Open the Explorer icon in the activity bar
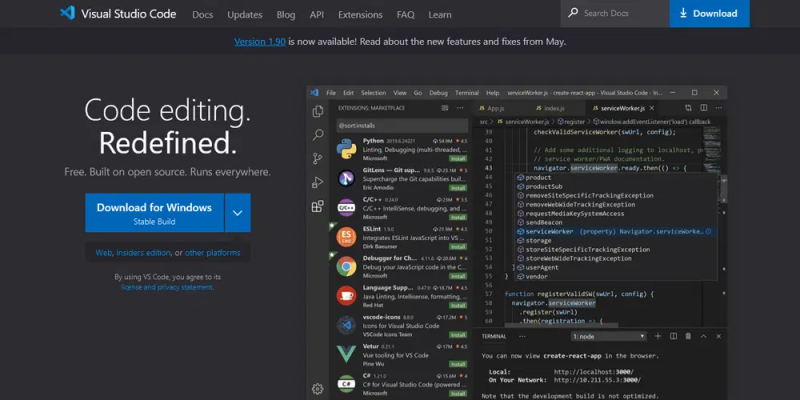800x400 pixels. click(318, 111)
